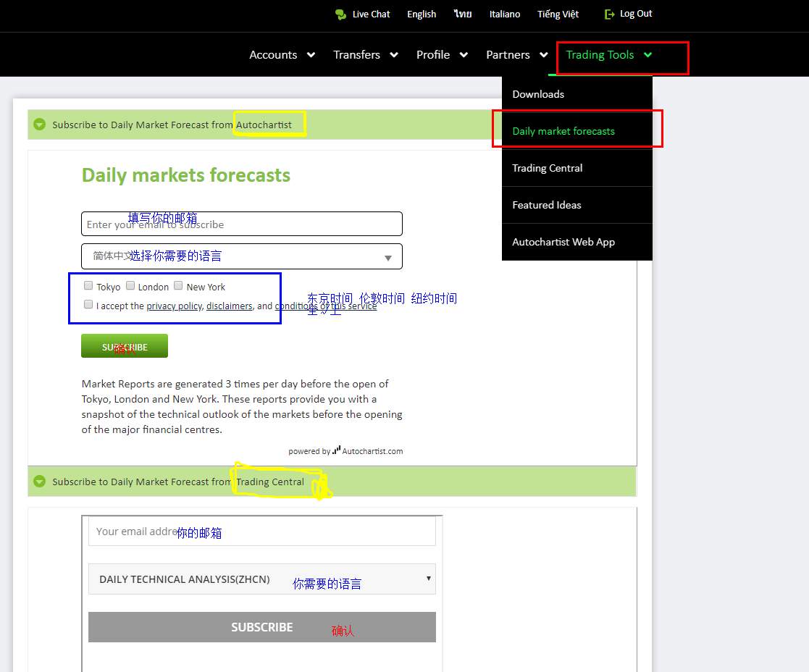Open the disclaimers link
Screen dimensions: 809x672
coord(229,306)
